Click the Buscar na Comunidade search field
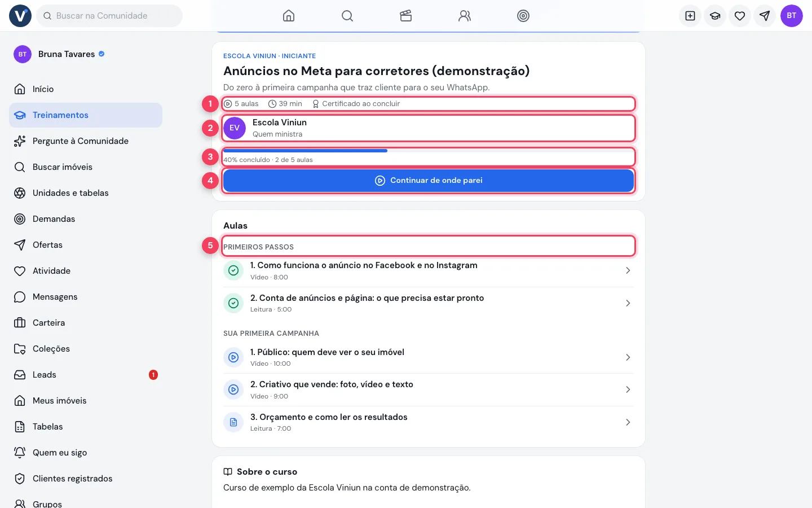Screen dimensions: 812x508 109,16
